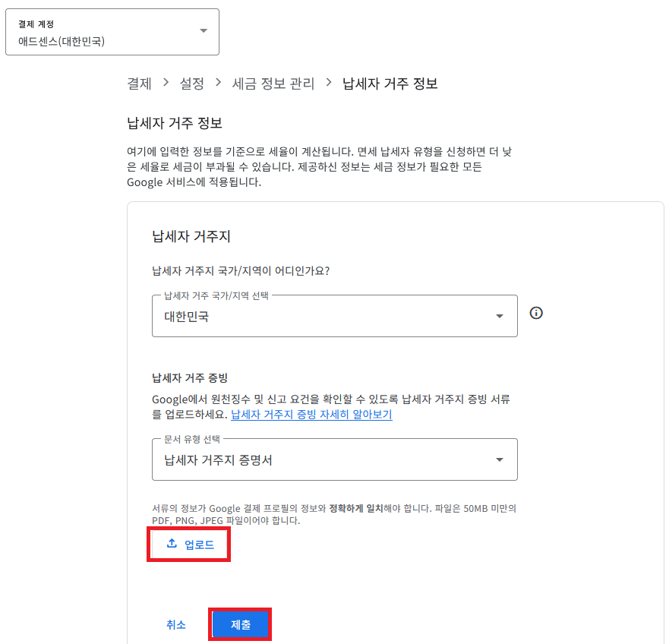Image resolution: width=669 pixels, height=644 pixels.
Task: Click the chevron after 설정 breadcrumb
Action: pos(219,82)
